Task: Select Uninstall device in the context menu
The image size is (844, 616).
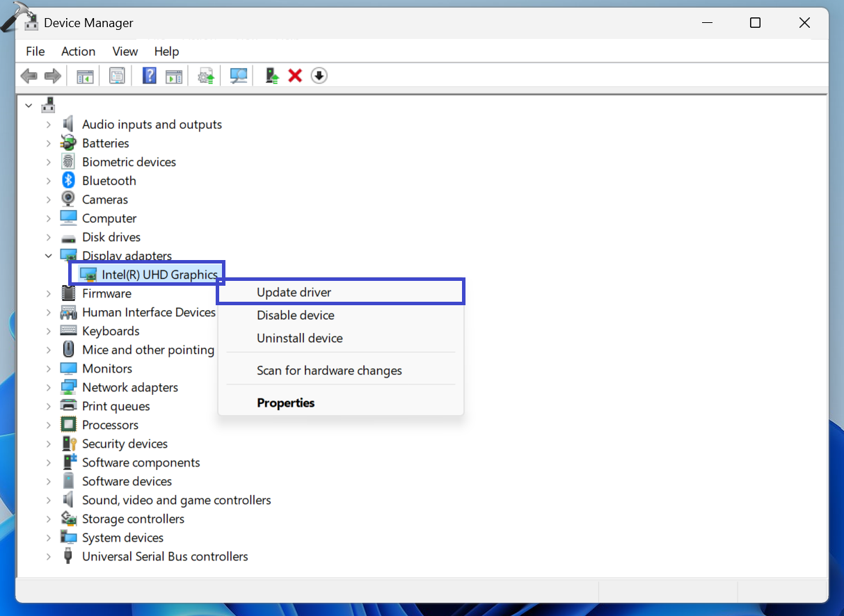Action: [299, 338]
